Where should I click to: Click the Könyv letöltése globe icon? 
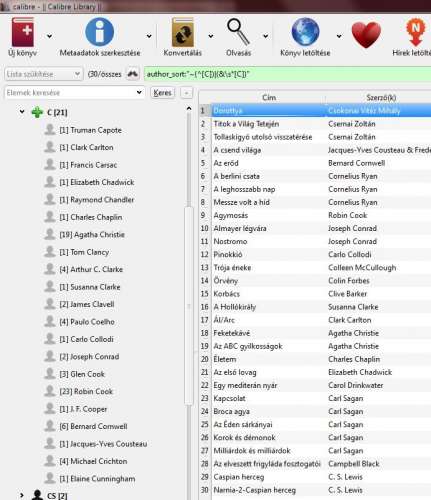coord(305,32)
